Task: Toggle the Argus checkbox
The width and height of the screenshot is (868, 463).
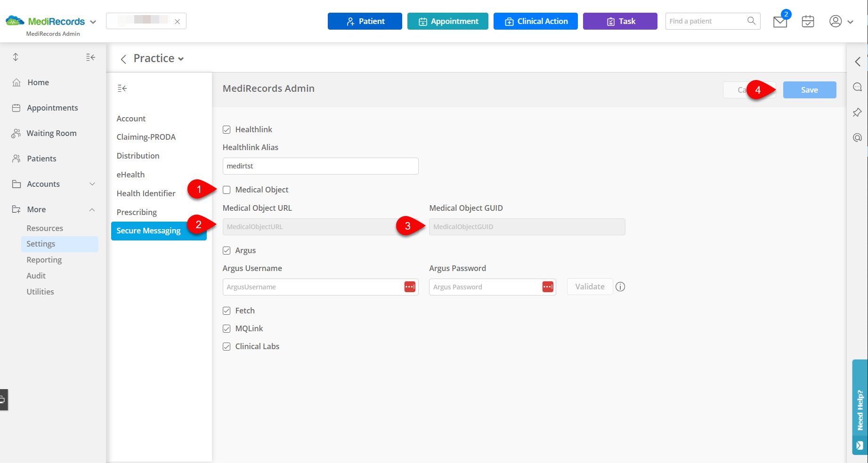Action: [227, 250]
